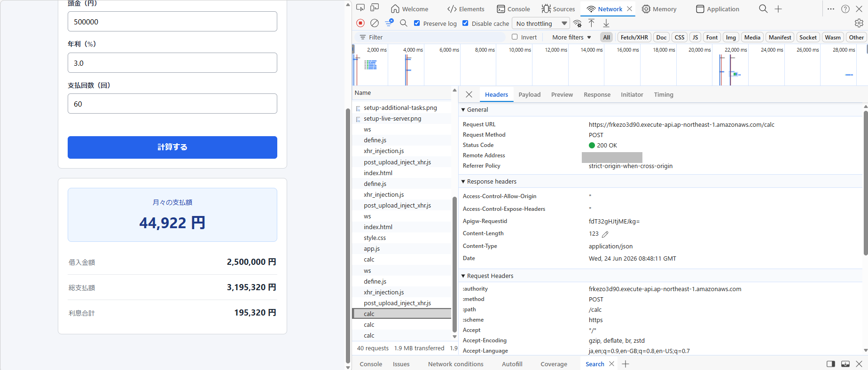The image size is (868, 370).
Task: Click the expand drawer icon
Action: (845, 364)
